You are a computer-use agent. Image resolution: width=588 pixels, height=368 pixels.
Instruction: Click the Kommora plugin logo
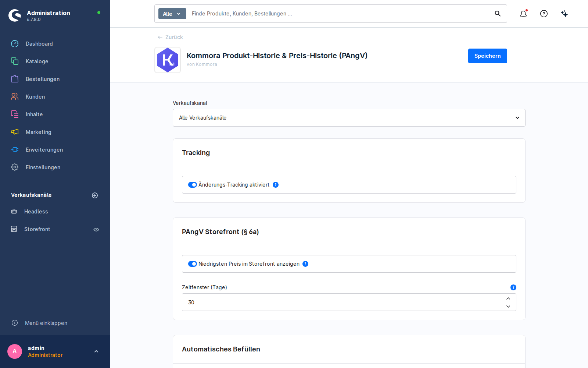tap(168, 60)
